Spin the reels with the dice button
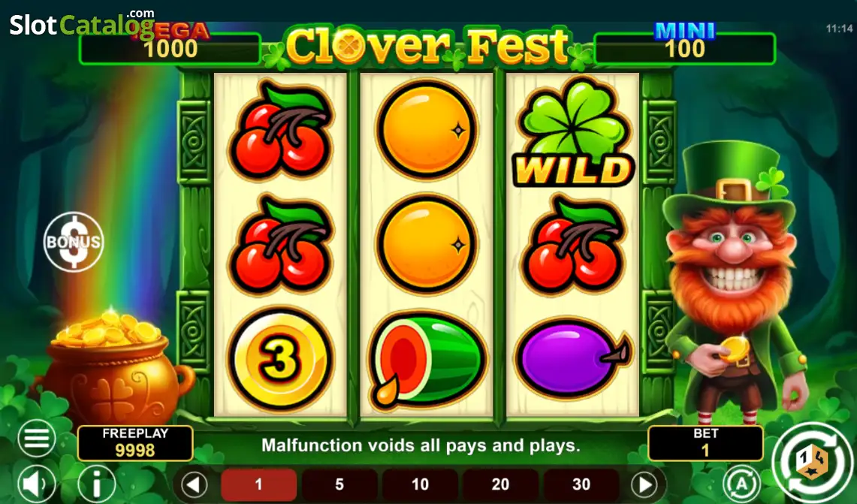Image resolution: width=857 pixels, height=504 pixels. 812,463
